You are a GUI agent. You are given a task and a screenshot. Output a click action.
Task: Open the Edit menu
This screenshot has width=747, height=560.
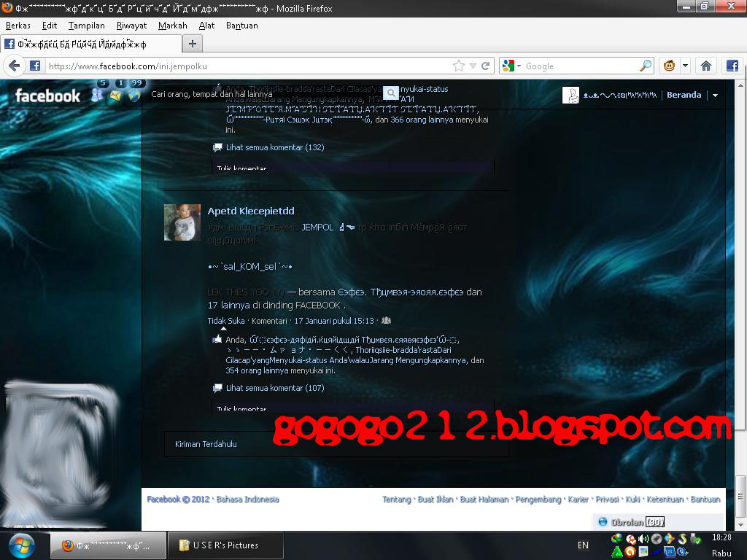click(x=50, y=26)
